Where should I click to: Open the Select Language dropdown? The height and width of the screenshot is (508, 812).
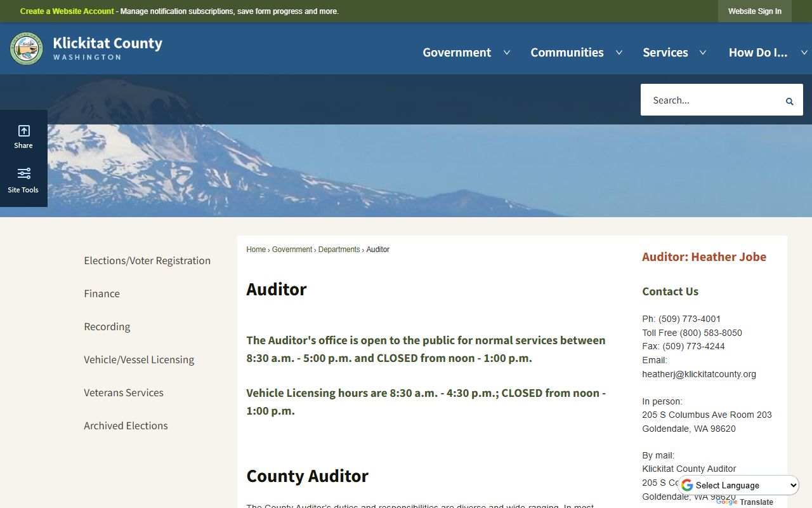[739, 485]
